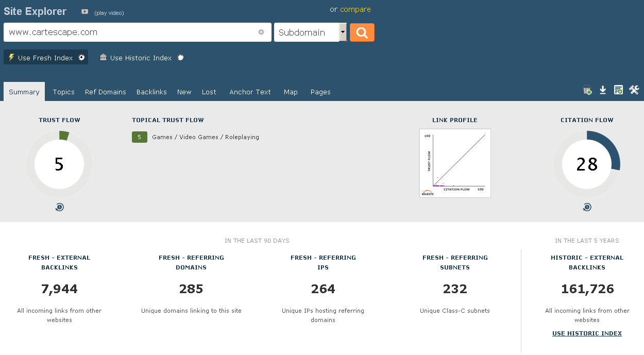Click the compare link
The height and width of the screenshot is (355, 644).
click(x=355, y=9)
